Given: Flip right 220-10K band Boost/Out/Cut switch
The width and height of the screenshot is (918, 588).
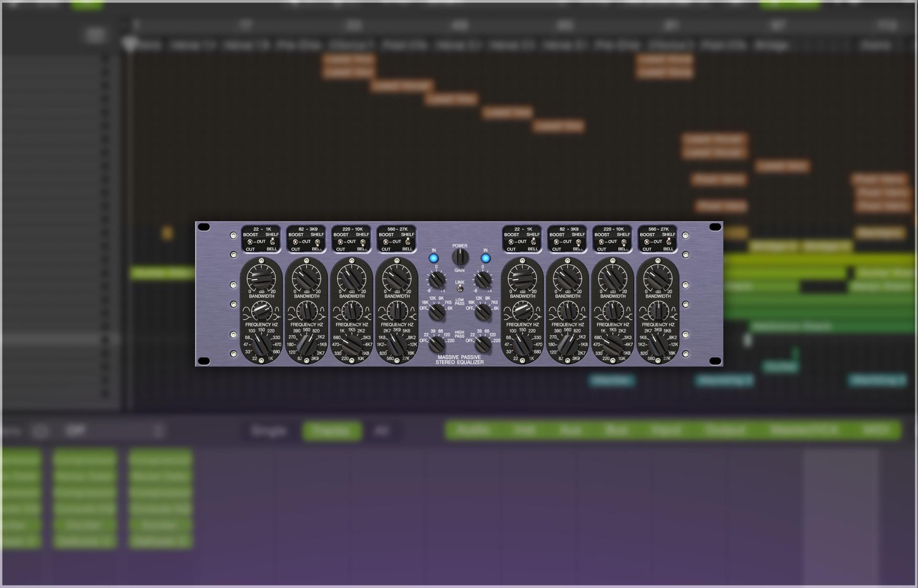Looking at the screenshot, I should (601, 242).
